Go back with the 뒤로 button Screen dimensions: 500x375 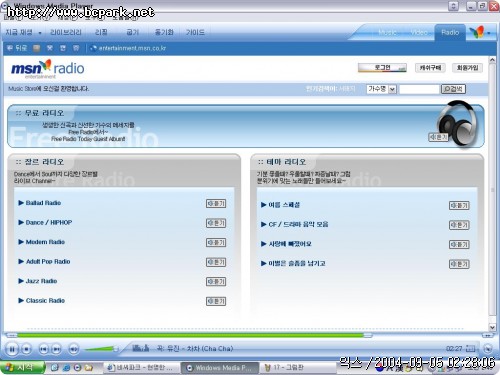(x=17, y=48)
